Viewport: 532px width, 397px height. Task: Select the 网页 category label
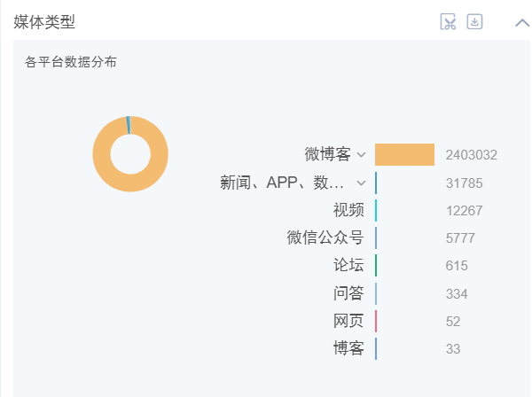(348, 321)
